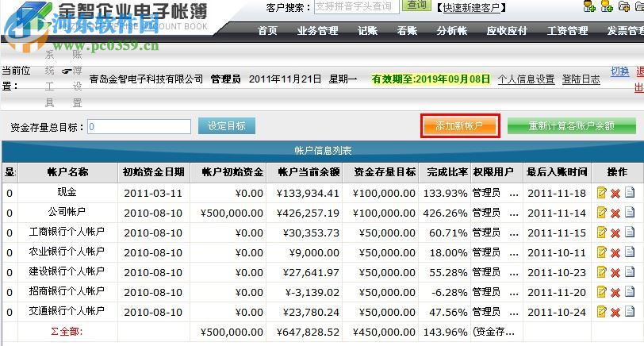The width and height of the screenshot is (644, 346).
Task: Open the 看账 menu
Action: click(x=407, y=31)
